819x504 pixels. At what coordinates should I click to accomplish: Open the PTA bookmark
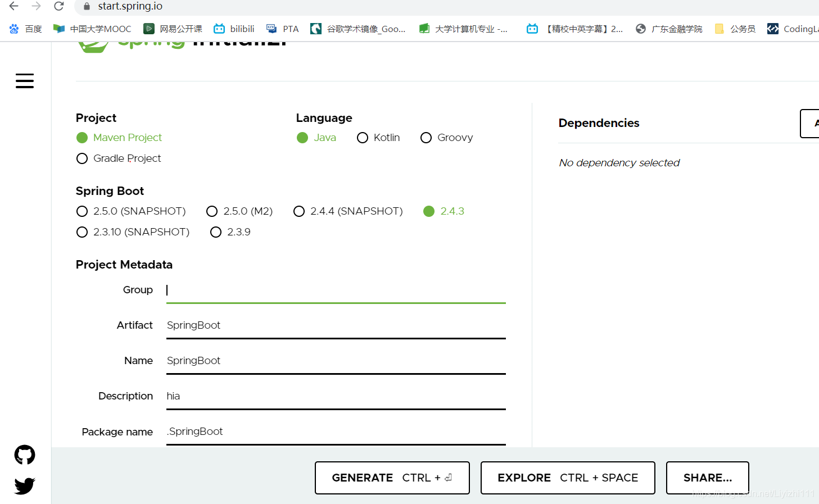pyautogui.click(x=283, y=29)
